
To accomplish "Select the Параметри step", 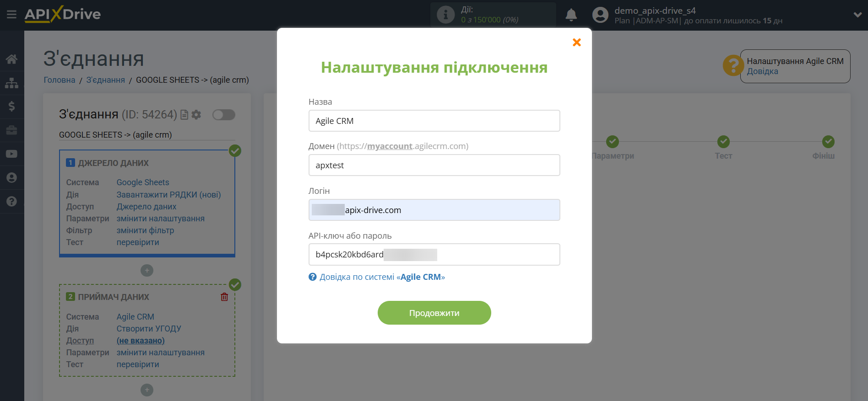I will (x=613, y=155).
